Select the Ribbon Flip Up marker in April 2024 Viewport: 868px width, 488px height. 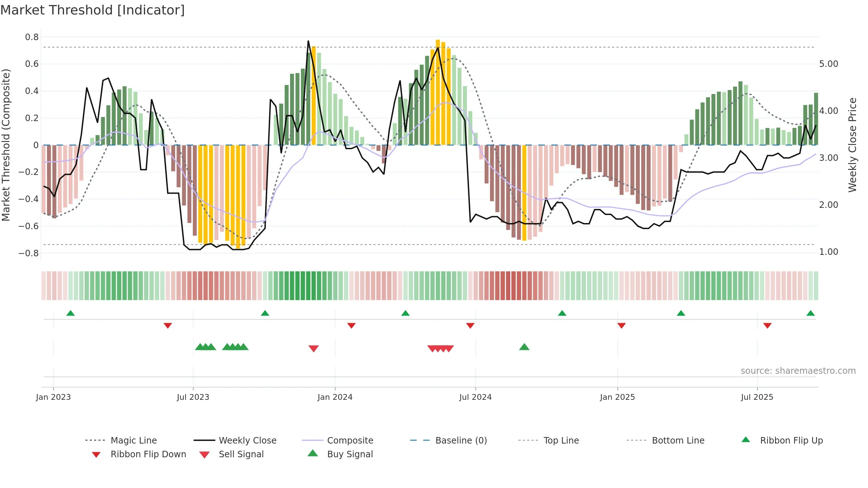[x=405, y=313]
